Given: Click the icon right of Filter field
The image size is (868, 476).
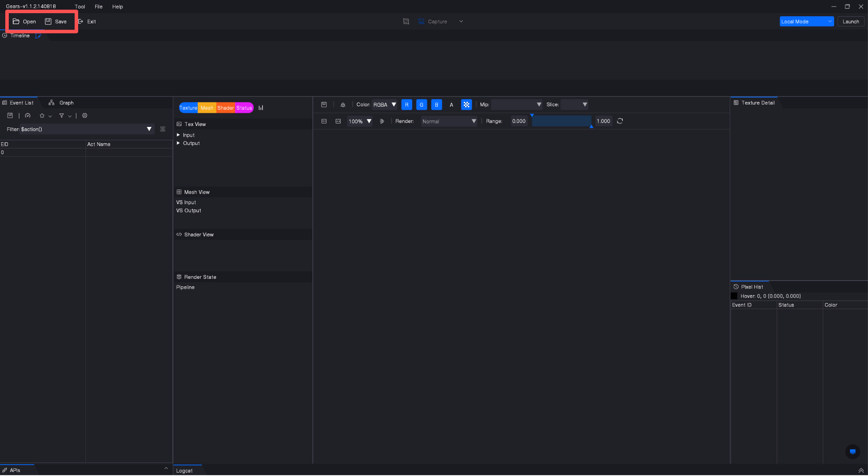Looking at the screenshot, I should point(163,129).
